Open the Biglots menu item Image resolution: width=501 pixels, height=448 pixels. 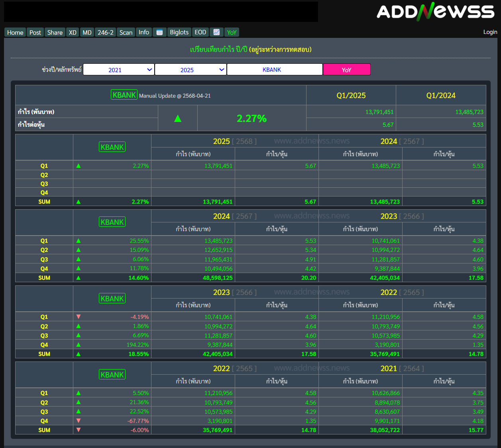point(179,32)
